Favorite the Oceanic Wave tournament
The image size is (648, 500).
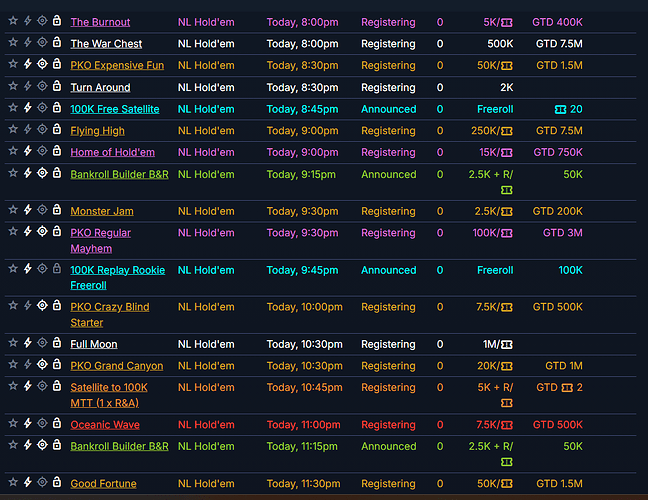tap(13, 423)
